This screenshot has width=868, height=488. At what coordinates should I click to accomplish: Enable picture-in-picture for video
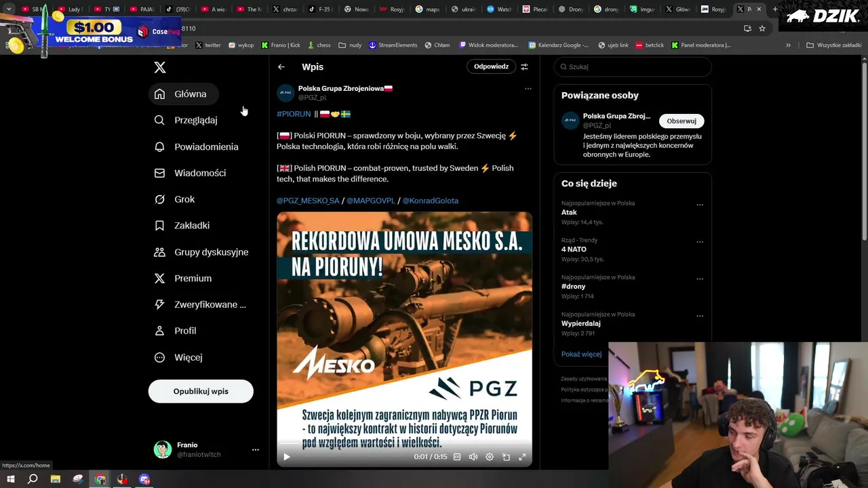click(x=506, y=457)
